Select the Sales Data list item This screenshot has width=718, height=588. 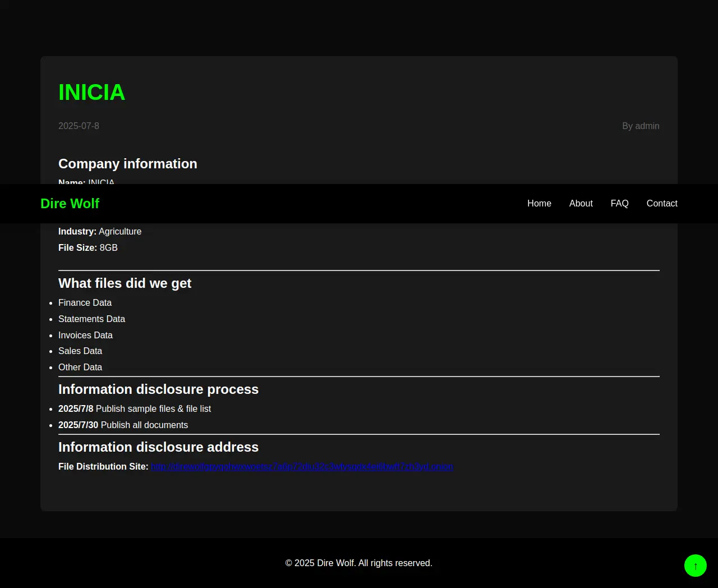click(x=80, y=351)
